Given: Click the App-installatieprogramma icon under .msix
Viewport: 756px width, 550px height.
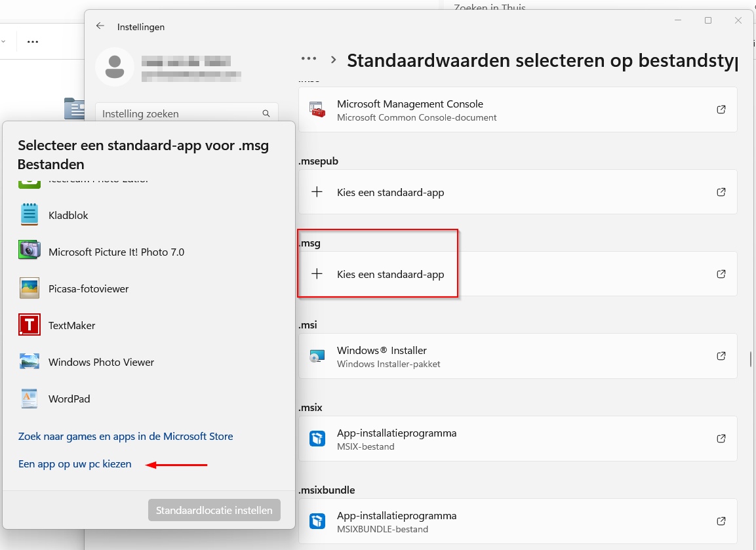Looking at the screenshot, I should click(317, 439).
